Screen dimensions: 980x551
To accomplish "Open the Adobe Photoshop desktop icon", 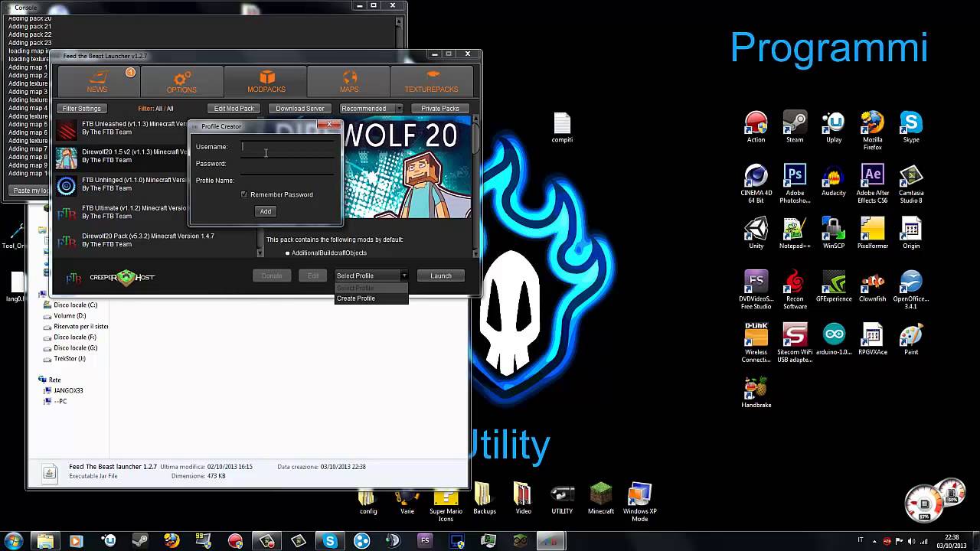I will pos(795,184).
